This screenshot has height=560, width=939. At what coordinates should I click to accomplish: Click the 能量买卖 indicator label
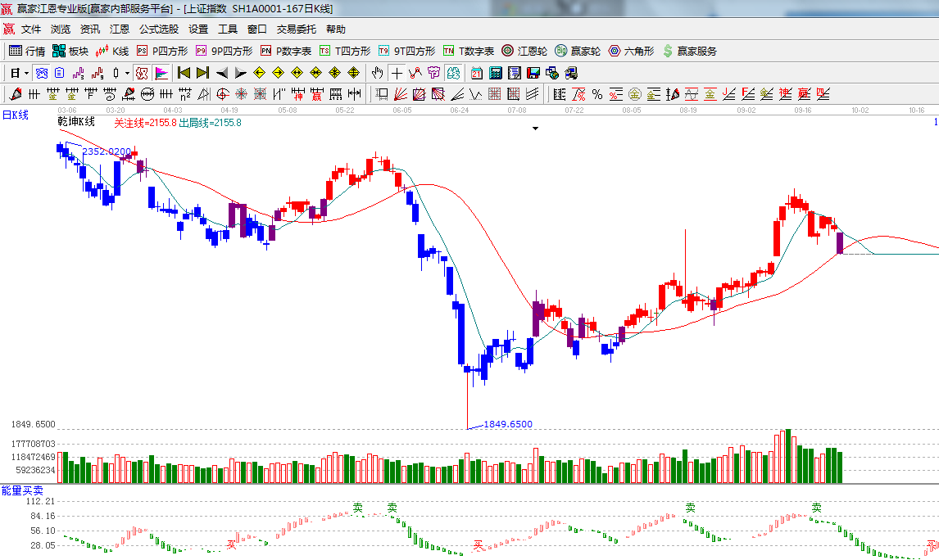22,490
